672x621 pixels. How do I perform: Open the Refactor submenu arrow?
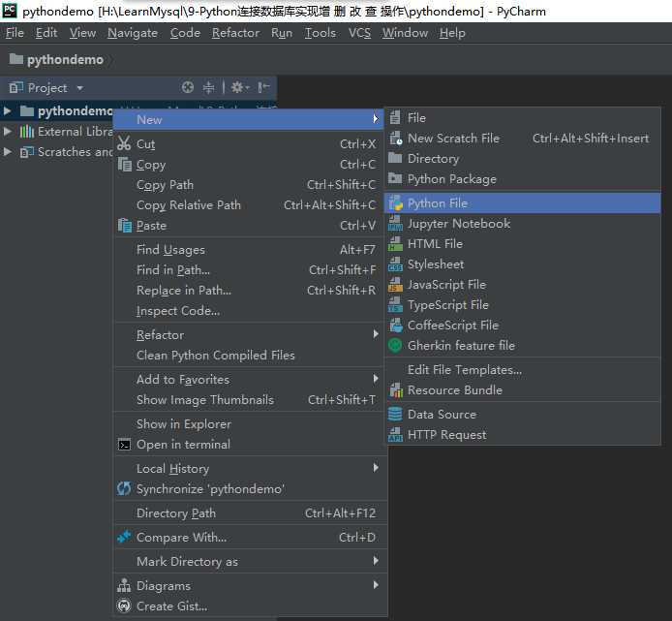point(376,334)
